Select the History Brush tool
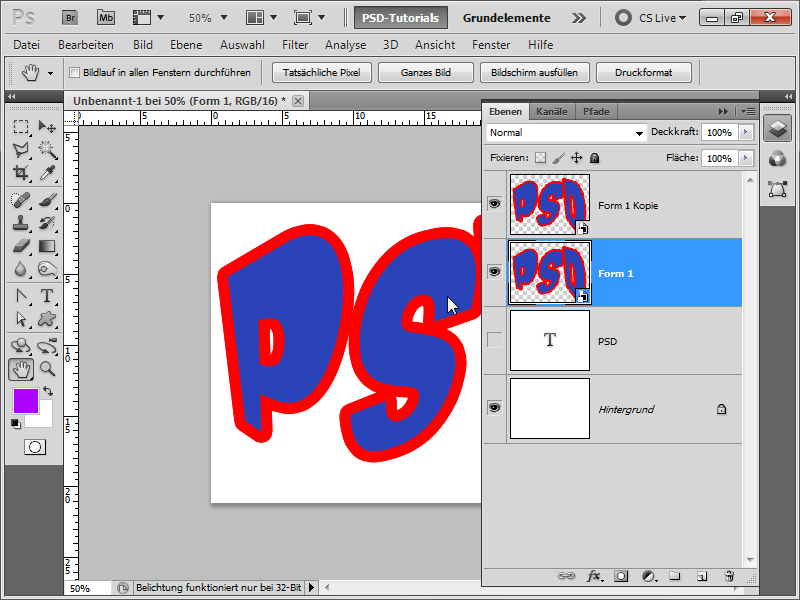 pos(47,223)
